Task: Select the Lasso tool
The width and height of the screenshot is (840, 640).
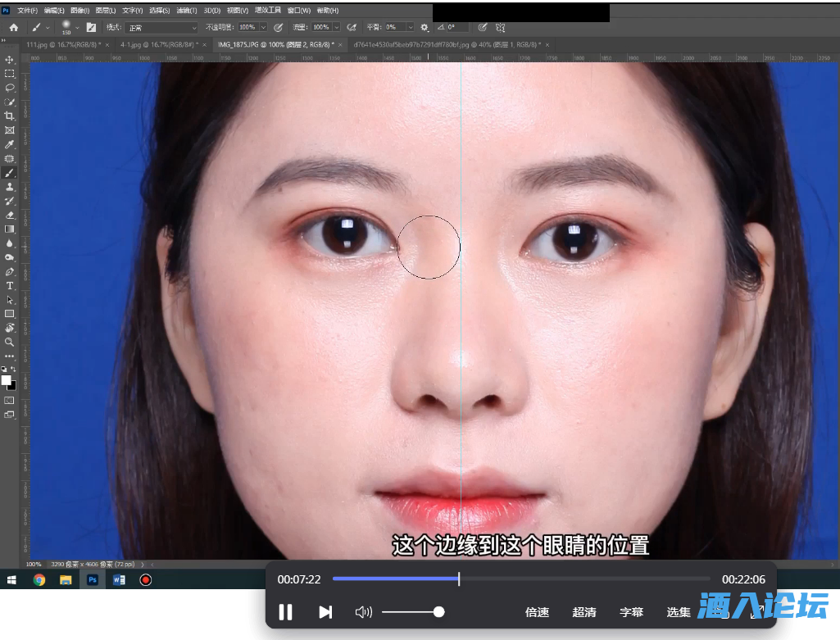Action: coord(10,88)
